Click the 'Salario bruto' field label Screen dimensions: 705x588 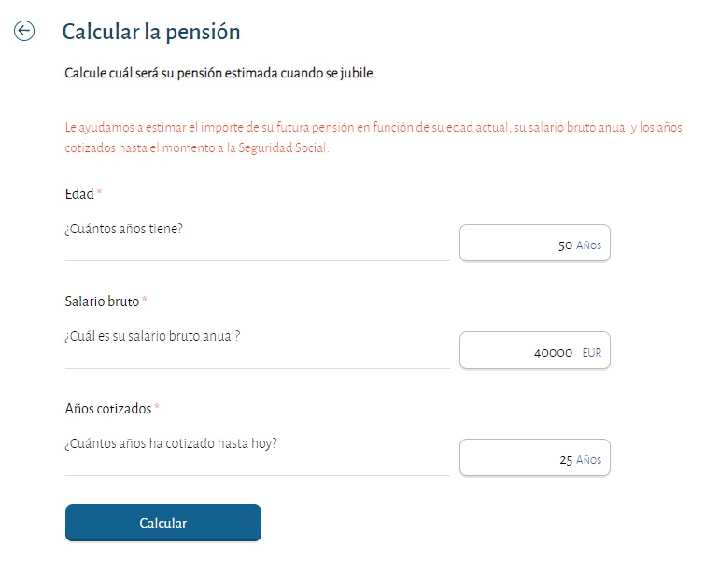click(102, 301)
